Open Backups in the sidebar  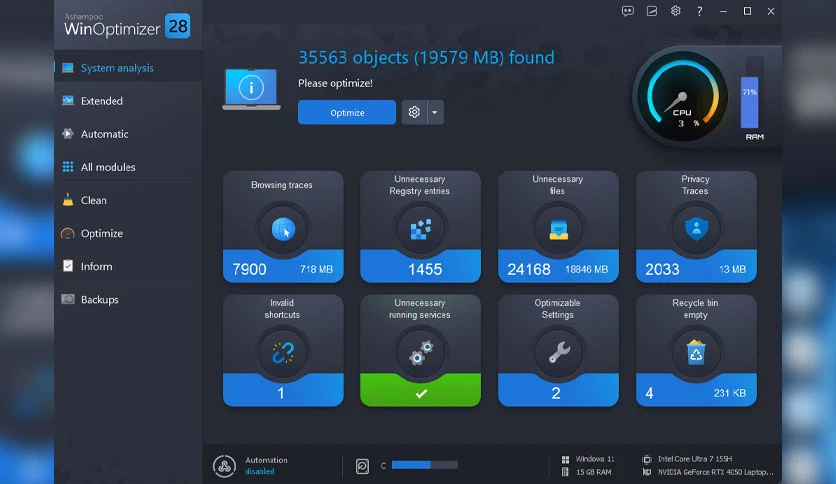point(128,299)
